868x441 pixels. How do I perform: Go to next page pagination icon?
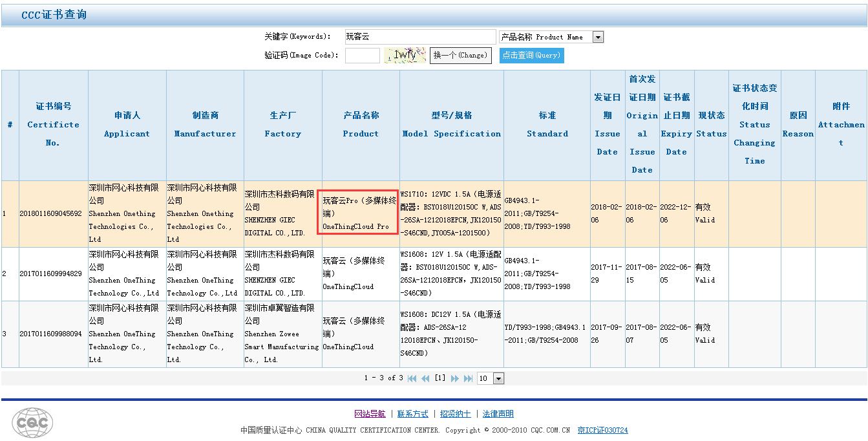[455, 378]
